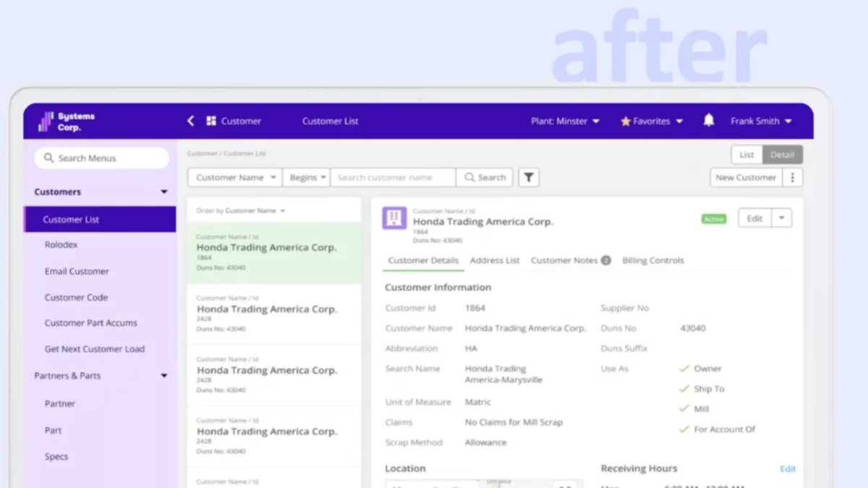Go back using the left chevron arrow
This screenshot has width=868, height=488.
coord(190,121)
